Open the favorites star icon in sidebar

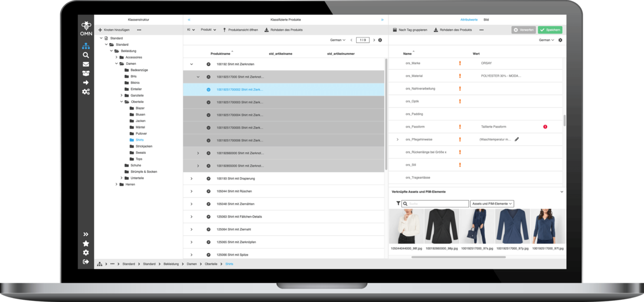point(86,243)
